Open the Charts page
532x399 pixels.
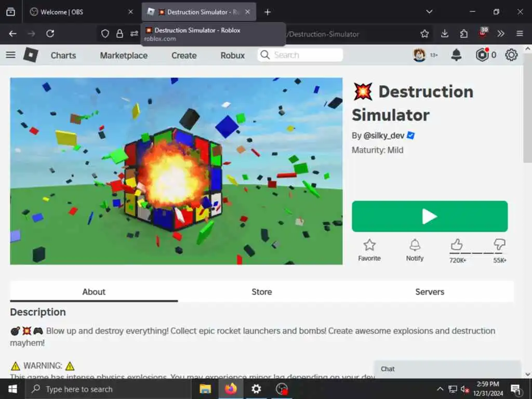(x=63, y=55)
